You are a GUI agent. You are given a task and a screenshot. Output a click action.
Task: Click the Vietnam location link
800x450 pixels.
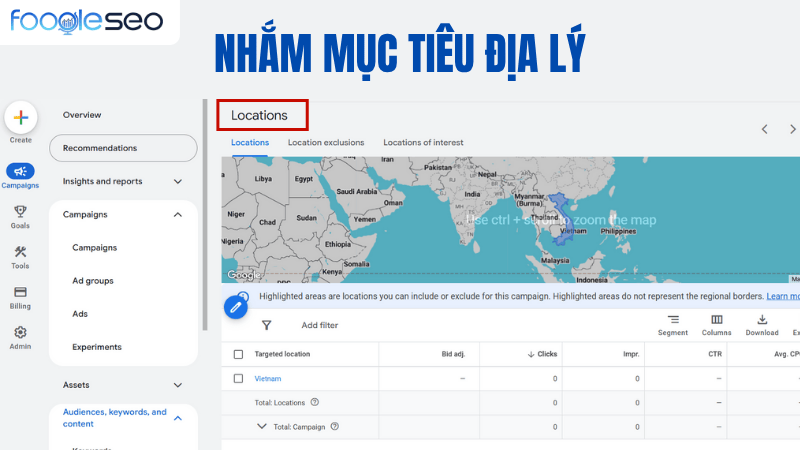pos(268,379)
